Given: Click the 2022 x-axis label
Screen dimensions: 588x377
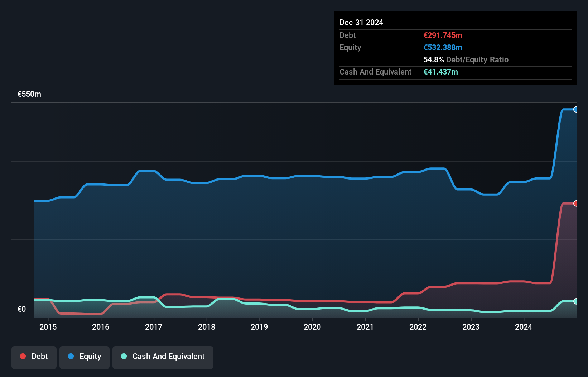Looking at the screenshot, I should [x=418, y=327].
